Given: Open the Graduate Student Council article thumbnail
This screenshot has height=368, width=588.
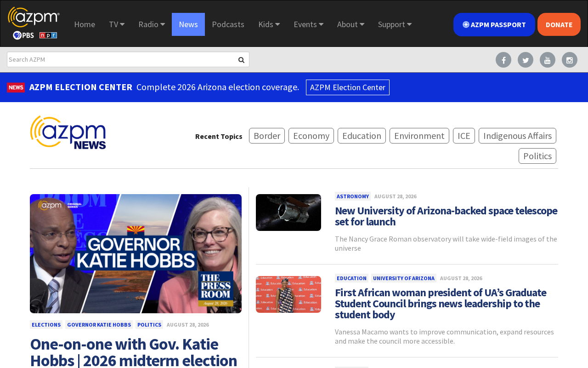Looking at the screenshot, I should [x=288, y=294].
